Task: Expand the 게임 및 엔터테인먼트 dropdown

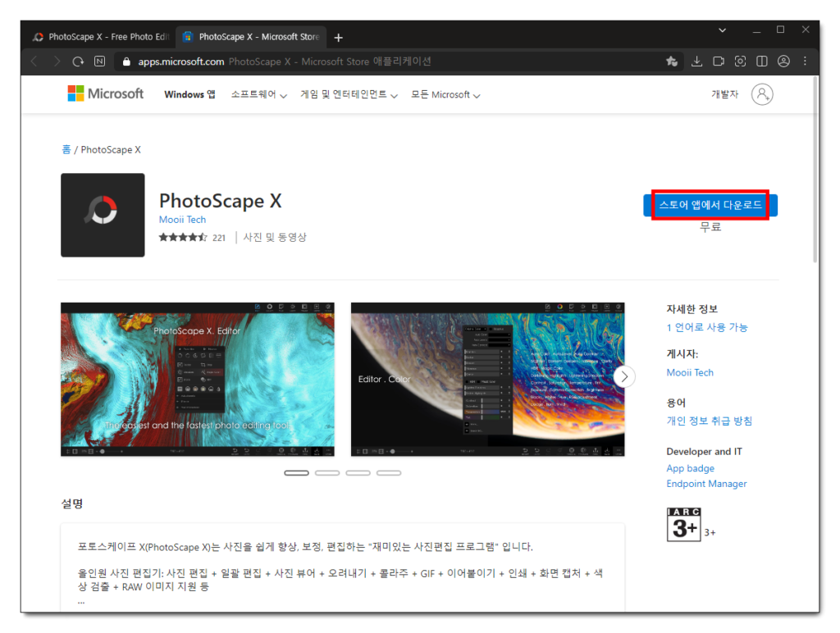Action: pos(349,94)
